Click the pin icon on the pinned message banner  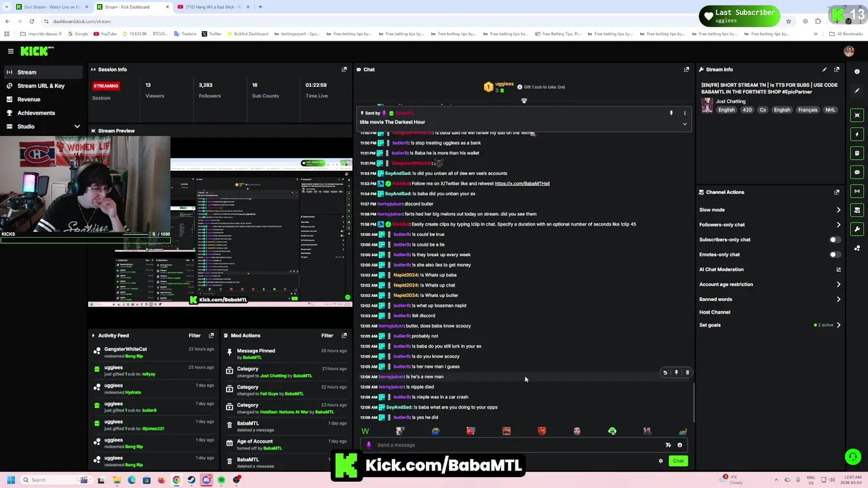tap(671, 113)
